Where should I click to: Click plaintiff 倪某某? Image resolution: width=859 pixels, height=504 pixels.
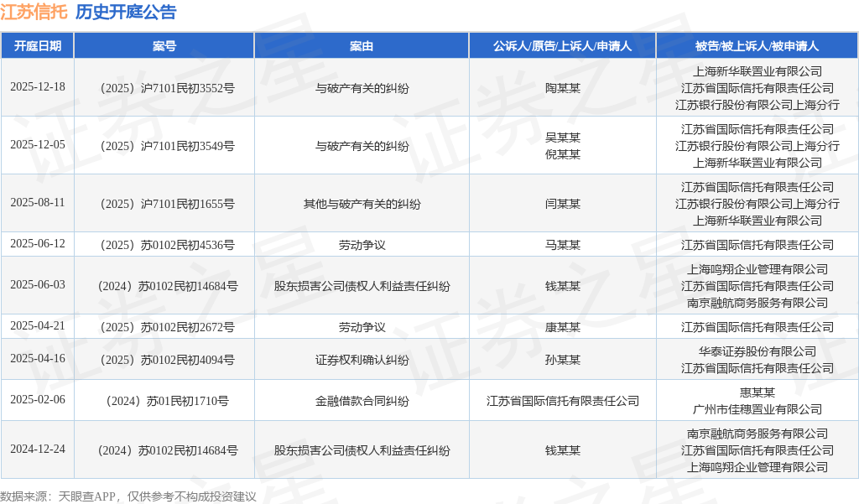click(563, 154)
